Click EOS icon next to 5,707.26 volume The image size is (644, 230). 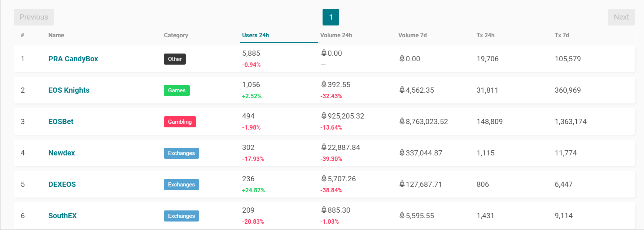pos(324,178)
